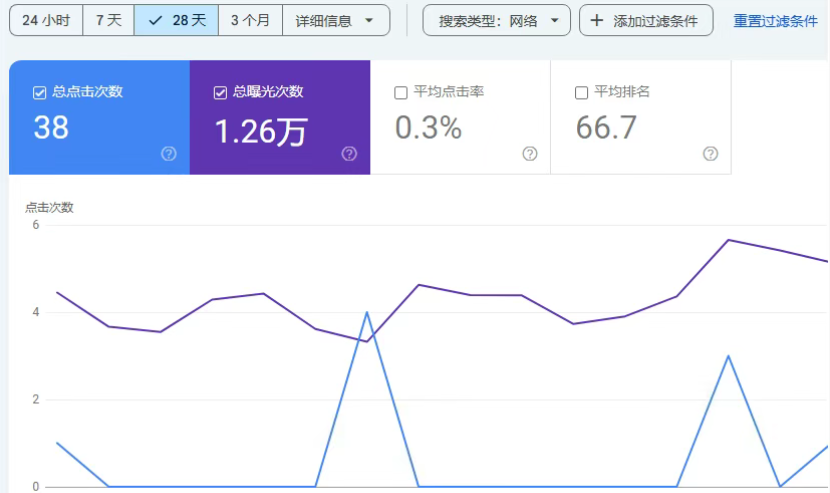Choose the 3 个月 time range

coord(250,20)
